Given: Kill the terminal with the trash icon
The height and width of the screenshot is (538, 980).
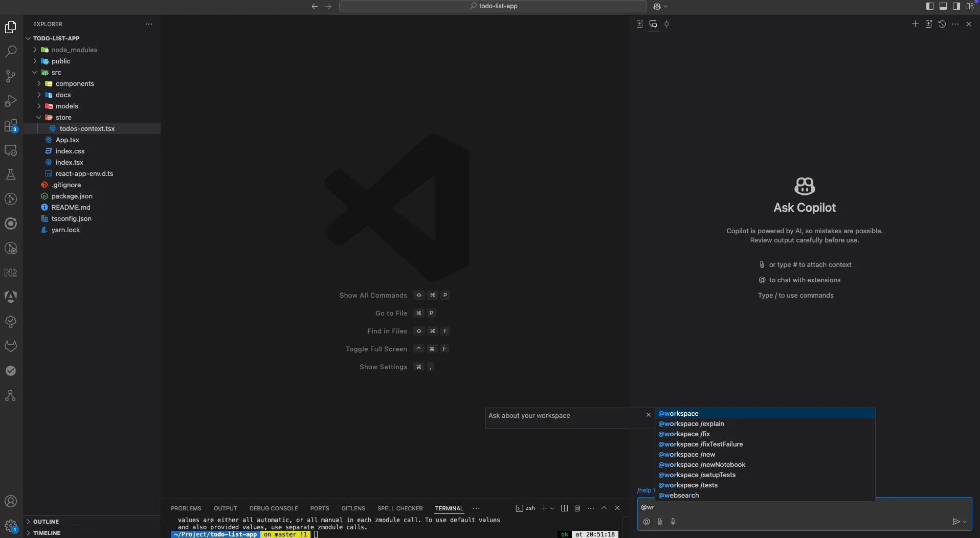Looking at the screenshot, I should (577, 508).
